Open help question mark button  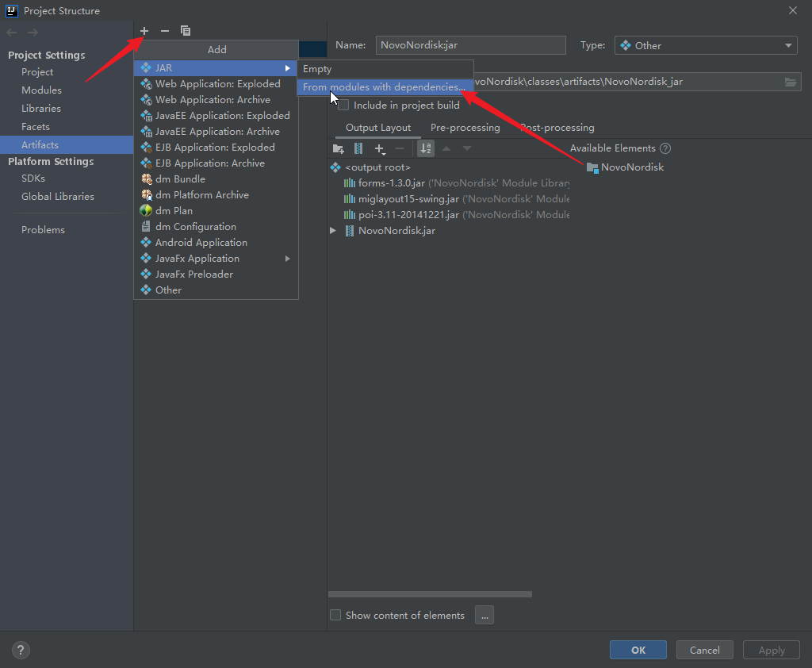pos(21,650)
